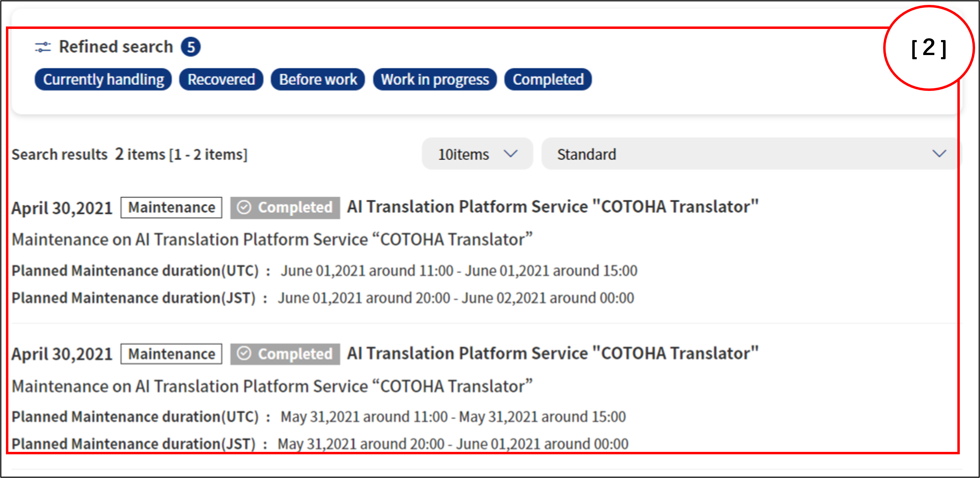This screenshot has width=980, height=478.
Task: Click the 'Search results 2 items' text
Action: tap(88, 154)
